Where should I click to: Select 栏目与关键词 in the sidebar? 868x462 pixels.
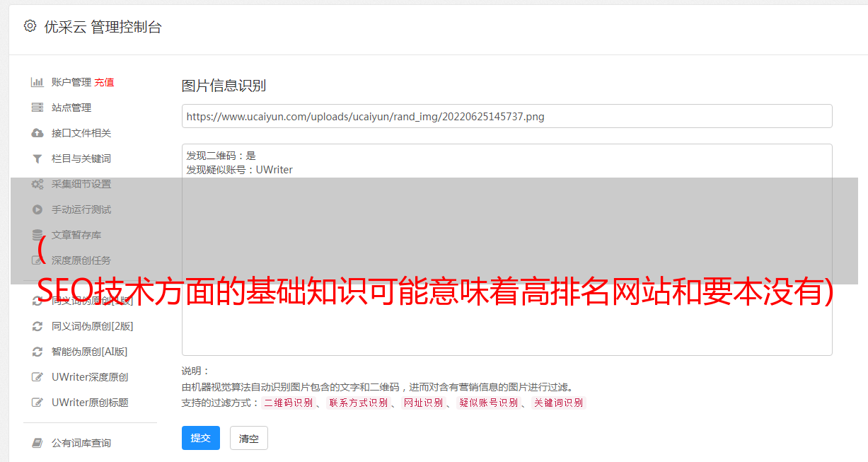tap(81, 158)
